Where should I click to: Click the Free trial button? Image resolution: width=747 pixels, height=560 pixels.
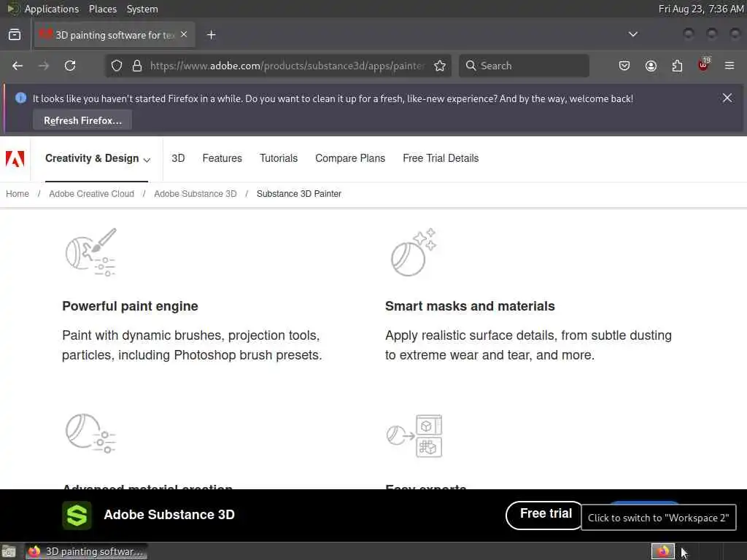(x=546, y=514)
